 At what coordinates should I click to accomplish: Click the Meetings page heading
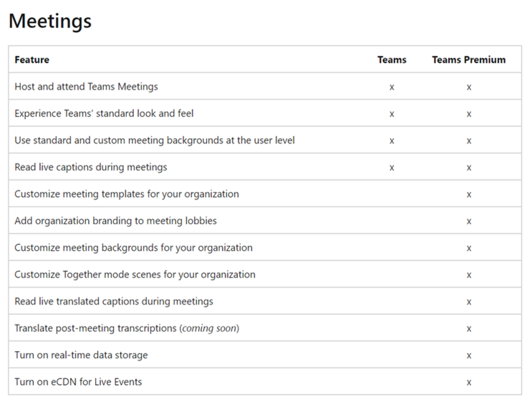click(x=50, y=21)
